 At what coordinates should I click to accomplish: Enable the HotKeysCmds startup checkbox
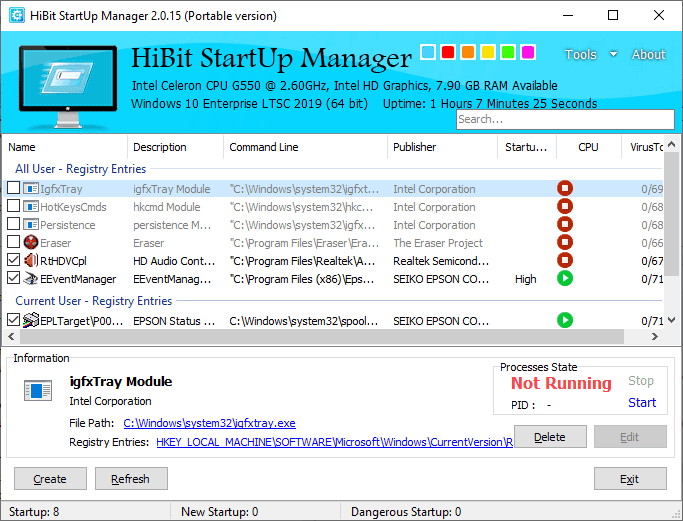click(x=14, y=206)
